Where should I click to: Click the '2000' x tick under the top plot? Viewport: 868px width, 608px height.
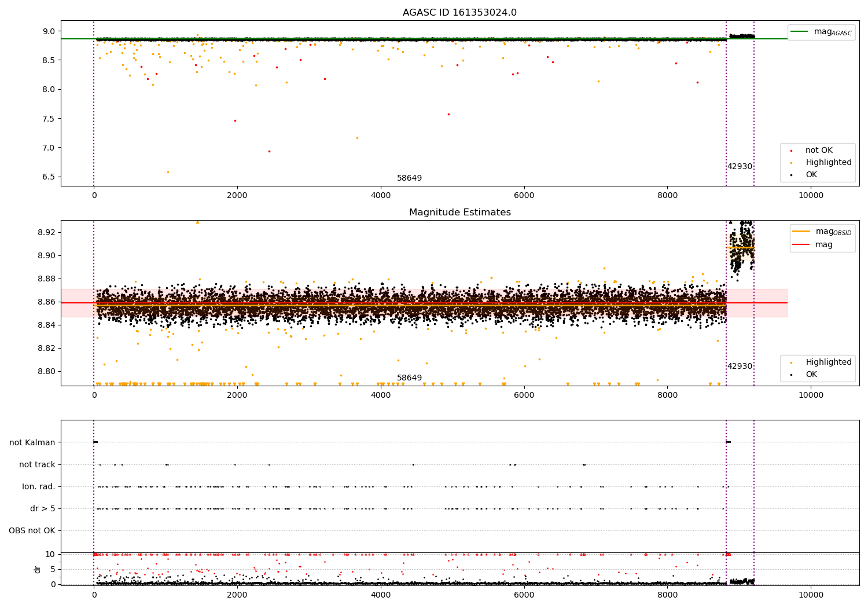point(237,196)
